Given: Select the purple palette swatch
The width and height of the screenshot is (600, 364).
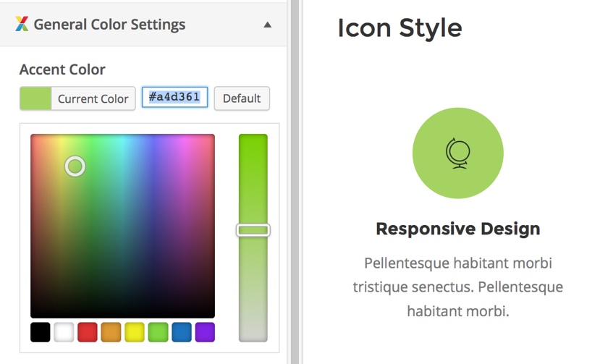Looking at the screenshot, I should point(205,332).
